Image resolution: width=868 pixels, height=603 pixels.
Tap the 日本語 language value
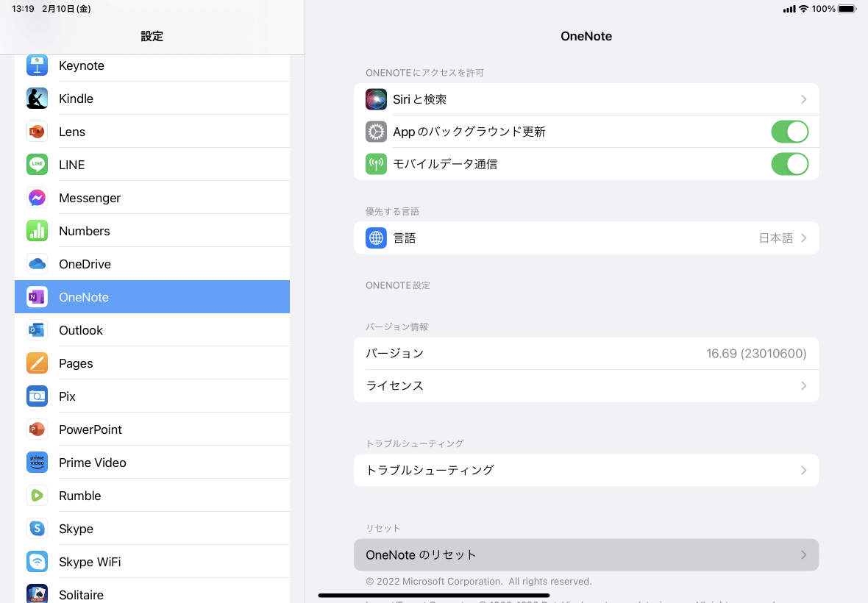coord(775,238)
